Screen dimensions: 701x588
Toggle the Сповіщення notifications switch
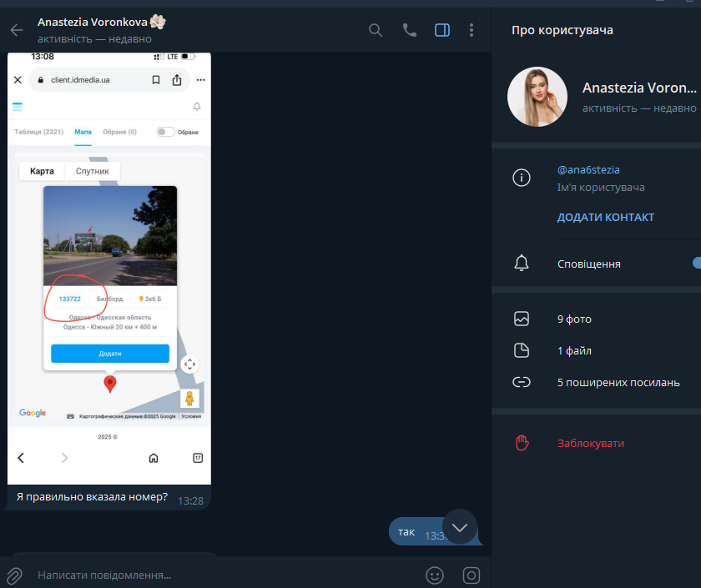point(696,264)
